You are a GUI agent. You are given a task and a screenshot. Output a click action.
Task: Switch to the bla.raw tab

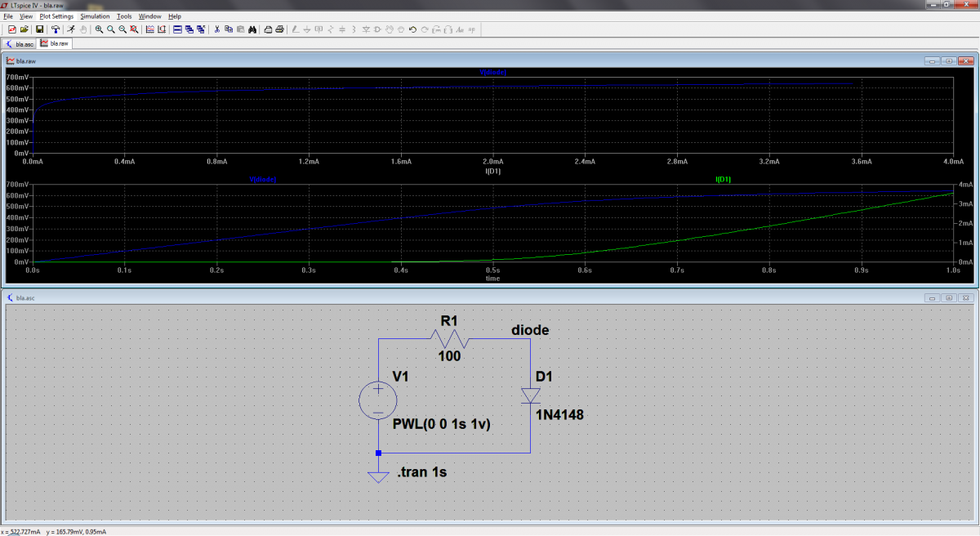pyautogui.click(x=55, y=43)
